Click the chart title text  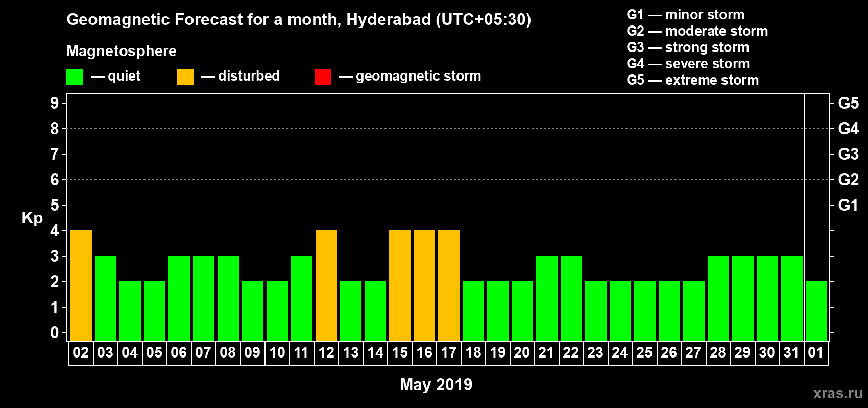coord(299,20)
